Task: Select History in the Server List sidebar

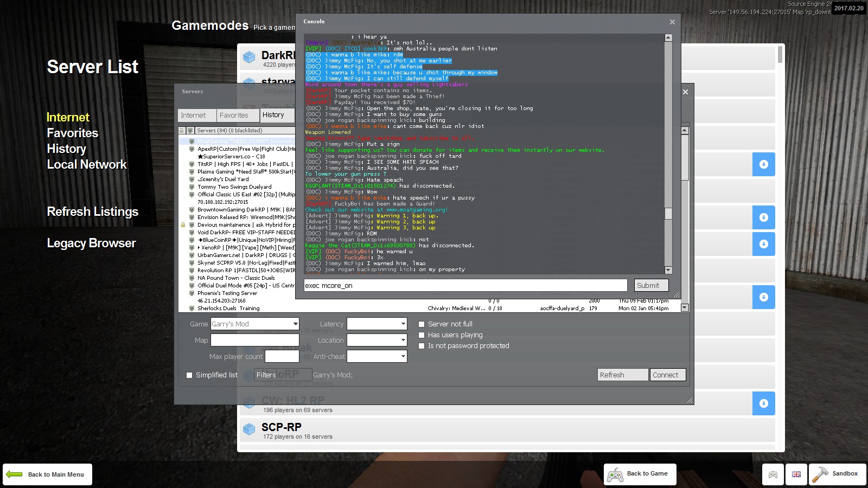Action: click(67, 149)
